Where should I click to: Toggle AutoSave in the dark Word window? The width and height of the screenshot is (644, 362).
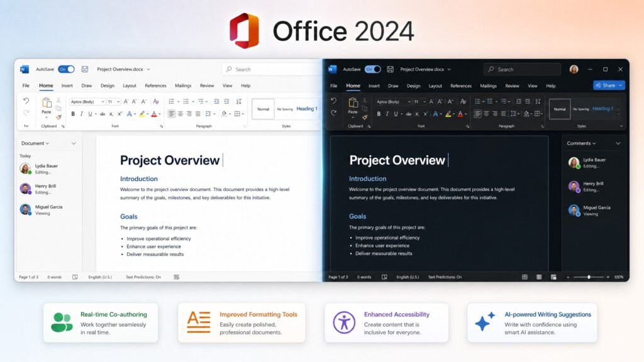tap(372, 69)
